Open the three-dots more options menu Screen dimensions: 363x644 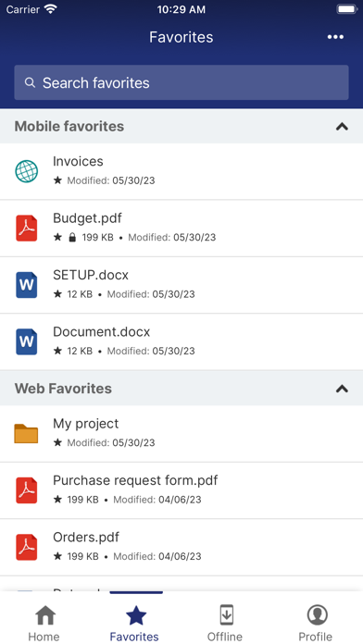335,37
